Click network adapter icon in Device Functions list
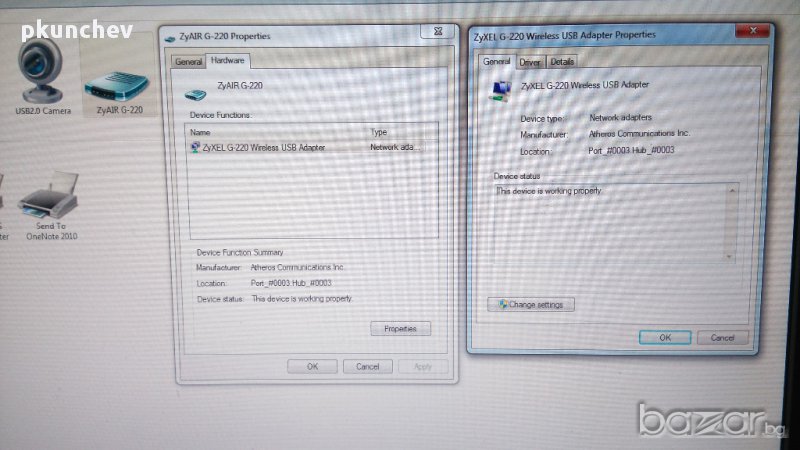 tap(194, 147)
